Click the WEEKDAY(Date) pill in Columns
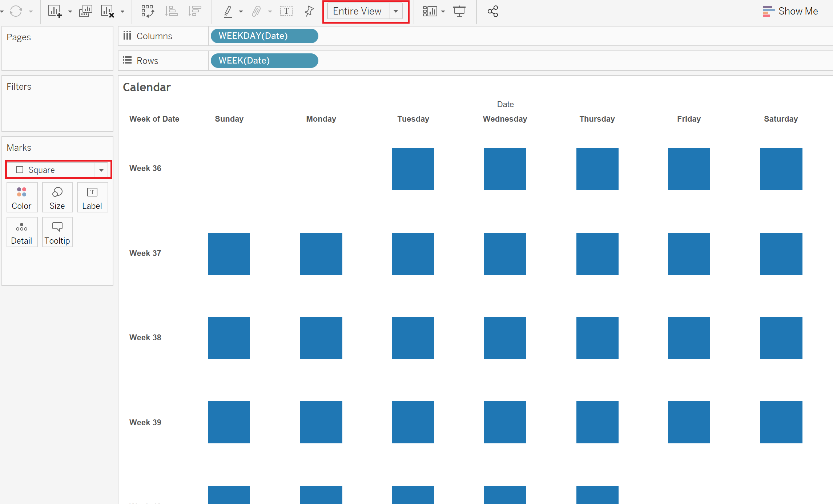Image resolution: width=833 pixels, height=504 pixels. click(x=265, y=36)
